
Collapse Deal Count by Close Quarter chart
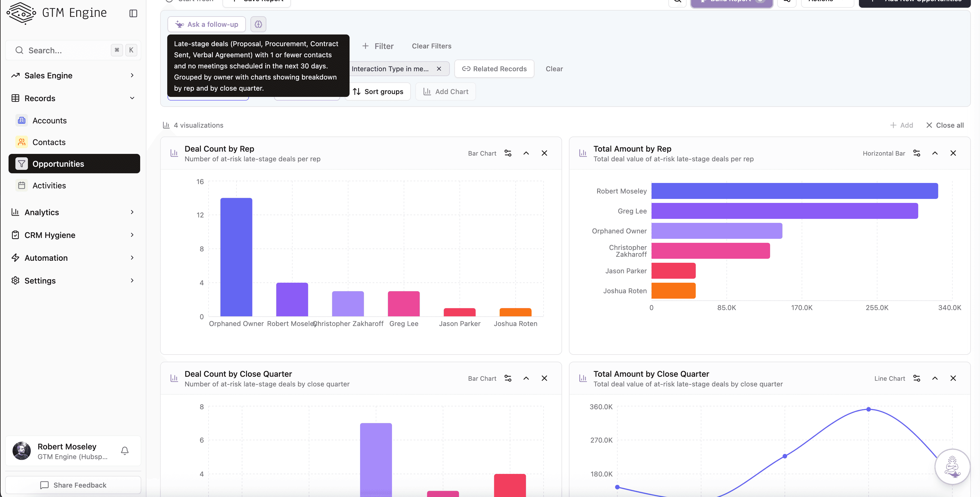point(526,378)
